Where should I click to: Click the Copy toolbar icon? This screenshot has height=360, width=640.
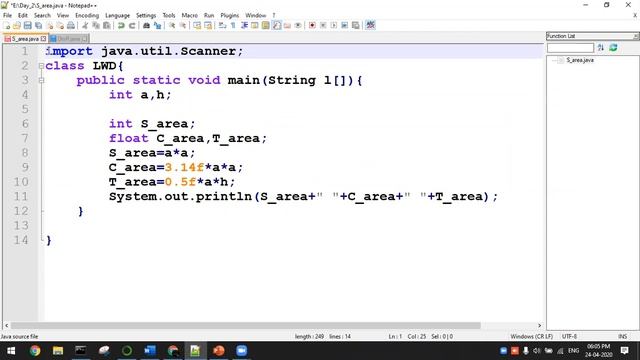tap(96, 25)
